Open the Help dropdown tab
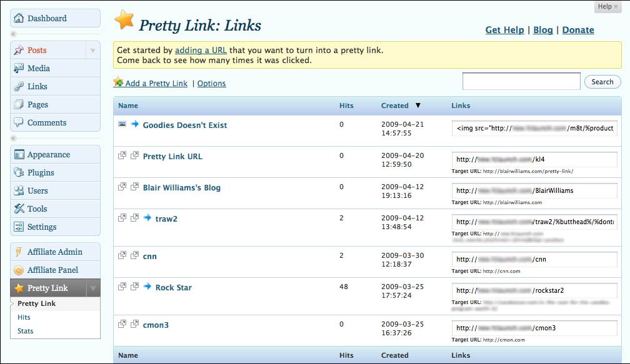This screenshot has width=630, height=364. click(607, 6)
